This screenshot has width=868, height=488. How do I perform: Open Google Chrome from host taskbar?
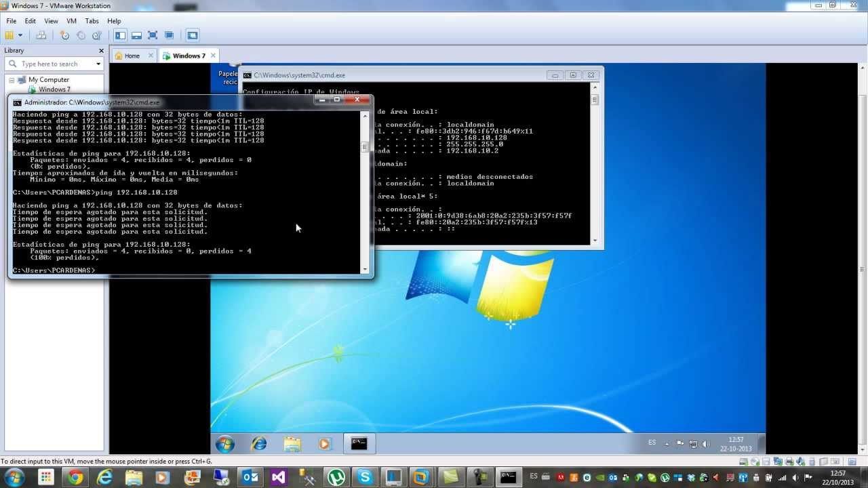pyautogui.click(x=75, y=477)
